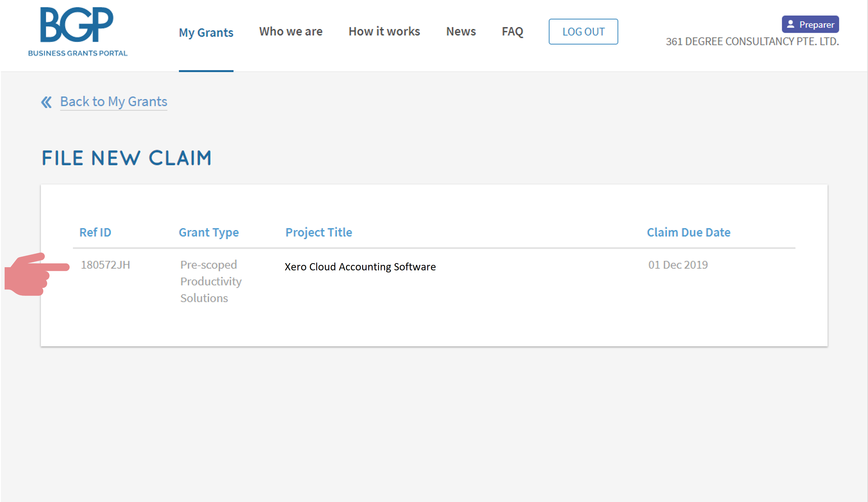Image resolution: width=868 pixels, height=502 pixels.
Task: Open the Who we are menu item
Action: [291, 30]
